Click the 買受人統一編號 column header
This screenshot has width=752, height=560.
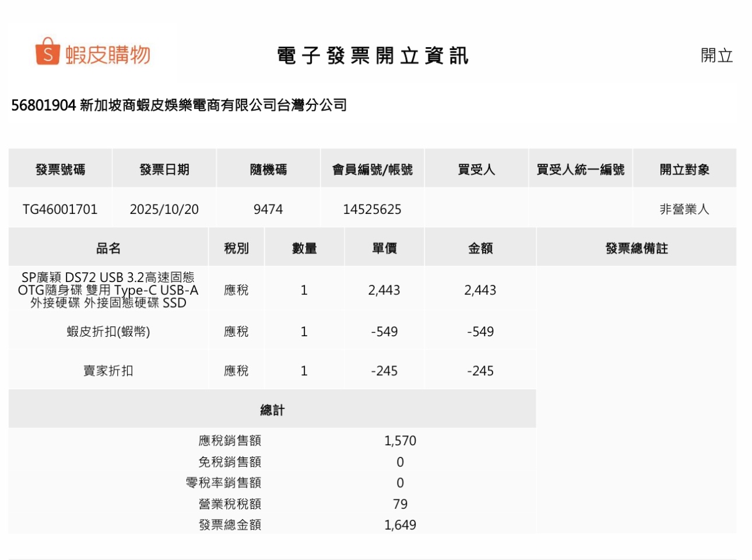[x=580, y=170]
